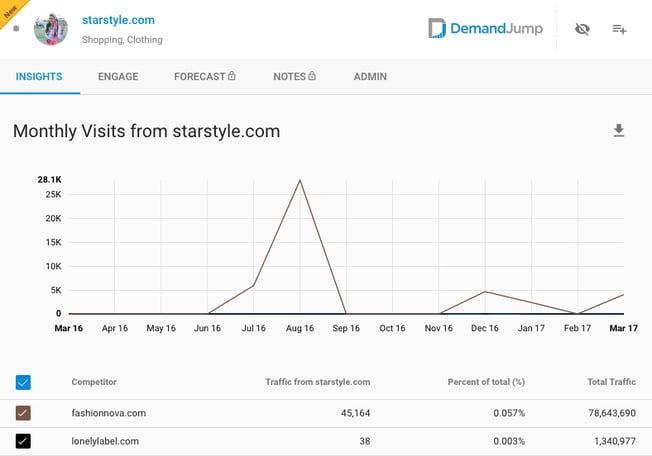Select the lonelylabel.com competitor name
The image size is (652, 456).
tap(105, 441)
